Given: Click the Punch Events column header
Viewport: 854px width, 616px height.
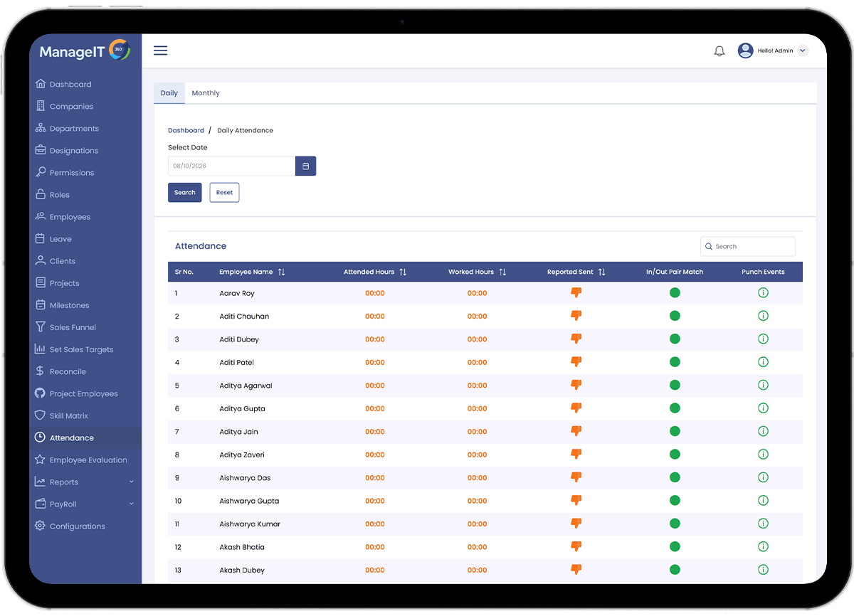Looking at the screenshot, I should [x=763, y=272].
